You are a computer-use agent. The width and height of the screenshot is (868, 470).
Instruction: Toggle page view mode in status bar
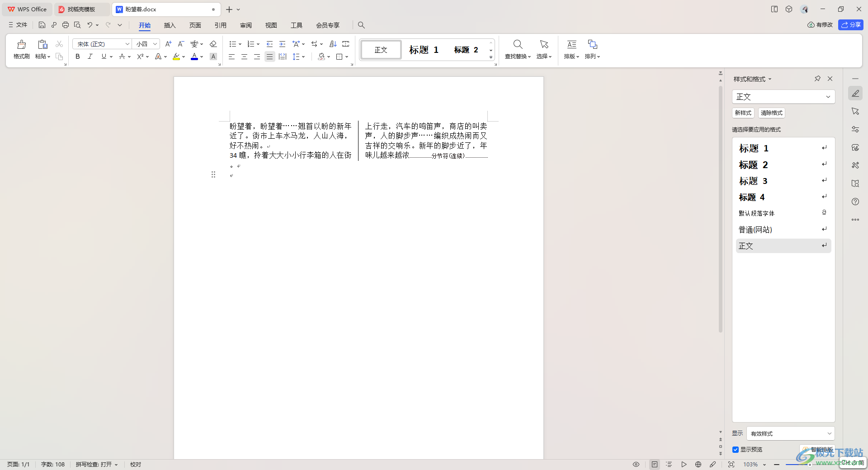(x=655, y=464)
